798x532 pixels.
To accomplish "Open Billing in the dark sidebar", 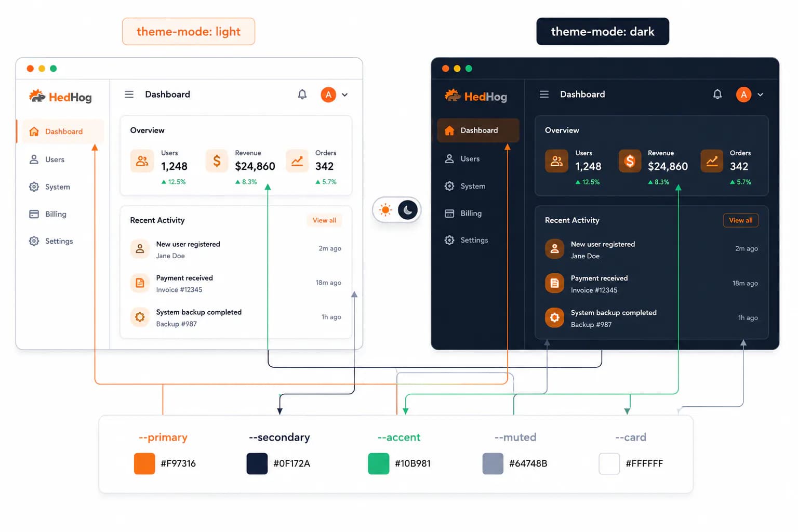I will tap(463, 213).
